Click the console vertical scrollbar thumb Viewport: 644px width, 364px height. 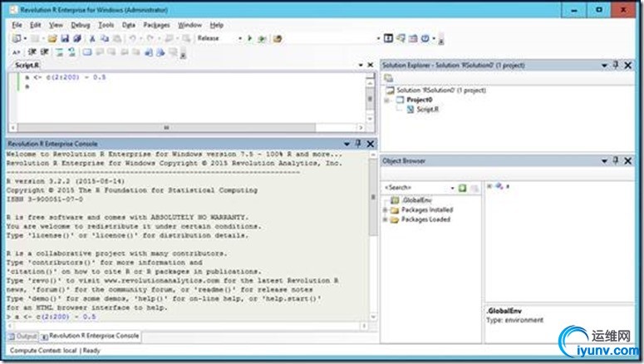coord(373,197)
